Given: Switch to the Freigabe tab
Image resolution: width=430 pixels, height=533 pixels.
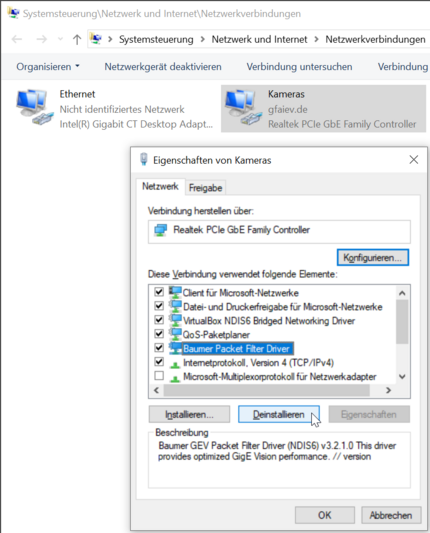Looking at the screenshot, I should pyautogui.click(x=205, y=188).
